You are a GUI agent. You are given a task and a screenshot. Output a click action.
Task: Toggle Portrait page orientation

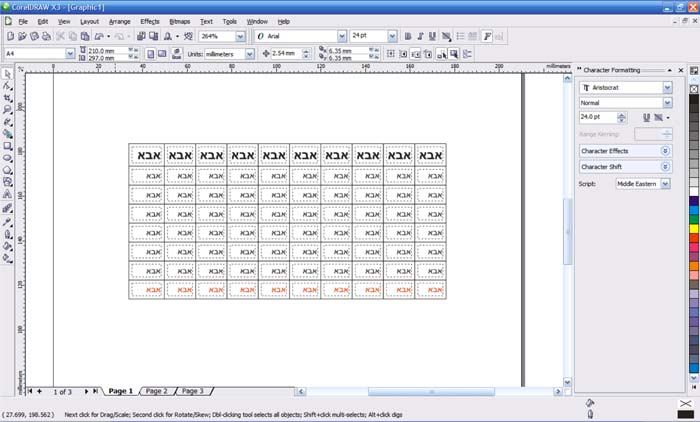pos(151,54)
